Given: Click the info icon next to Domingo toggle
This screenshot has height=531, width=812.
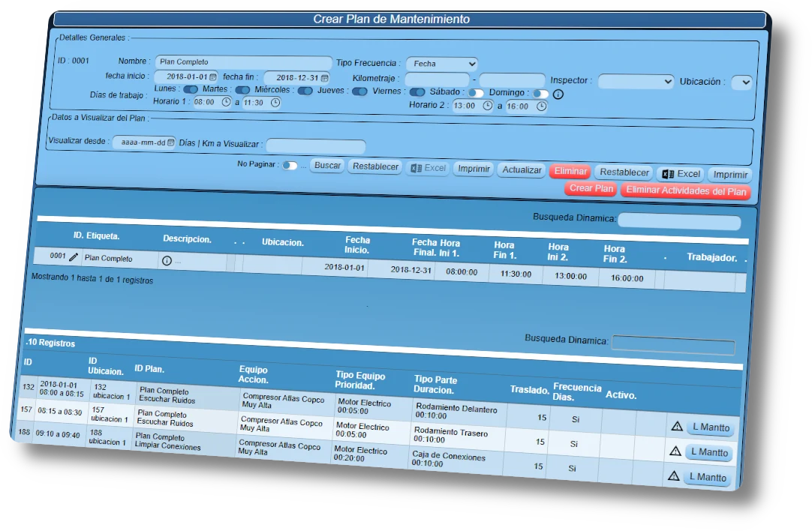Looking at the screenshot, I should click(558, 94).
